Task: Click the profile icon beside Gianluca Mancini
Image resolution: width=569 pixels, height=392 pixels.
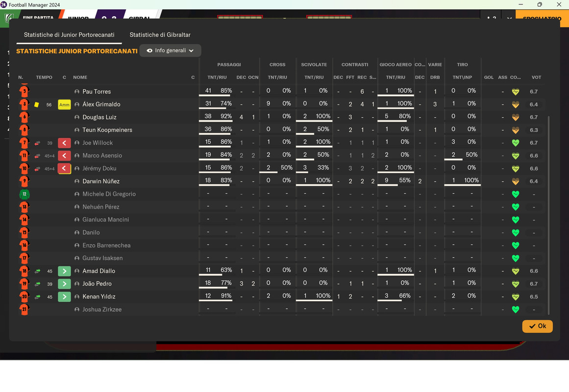Action: (x=76, y=220)
